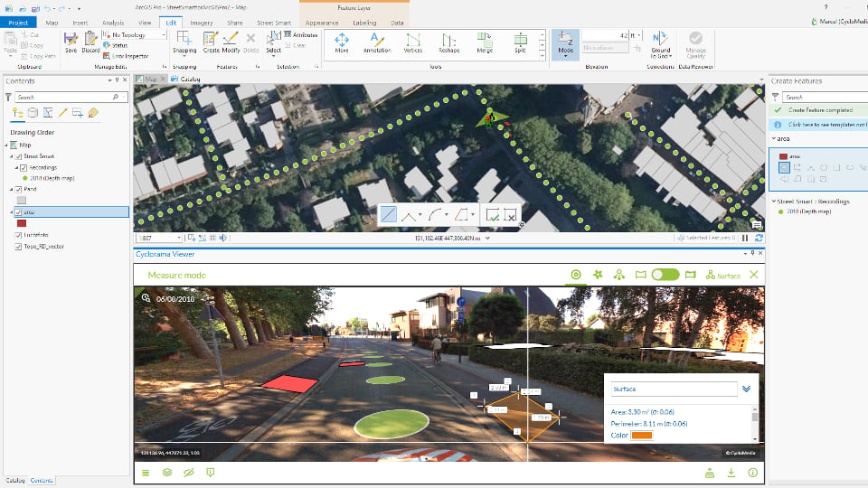Click the area template in Create Features
This screenshot has width=868, height=488.
789,156
